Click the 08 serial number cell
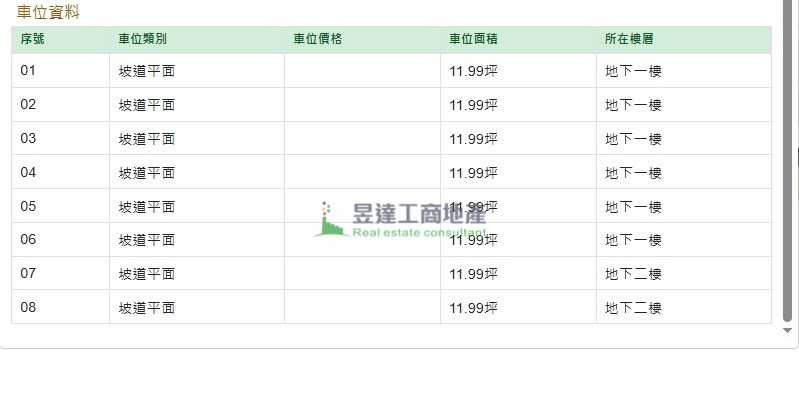This screenshot has height=416, width=799. pos(28,308)
